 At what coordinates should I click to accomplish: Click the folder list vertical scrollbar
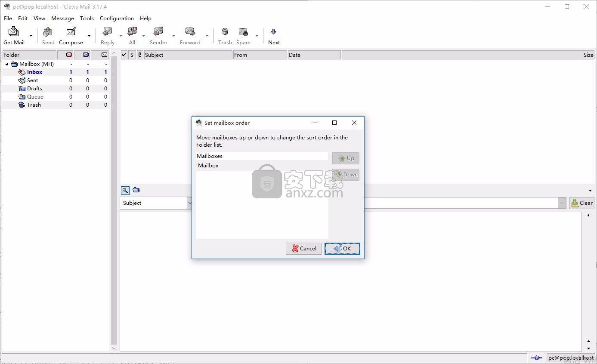(114, 201)
